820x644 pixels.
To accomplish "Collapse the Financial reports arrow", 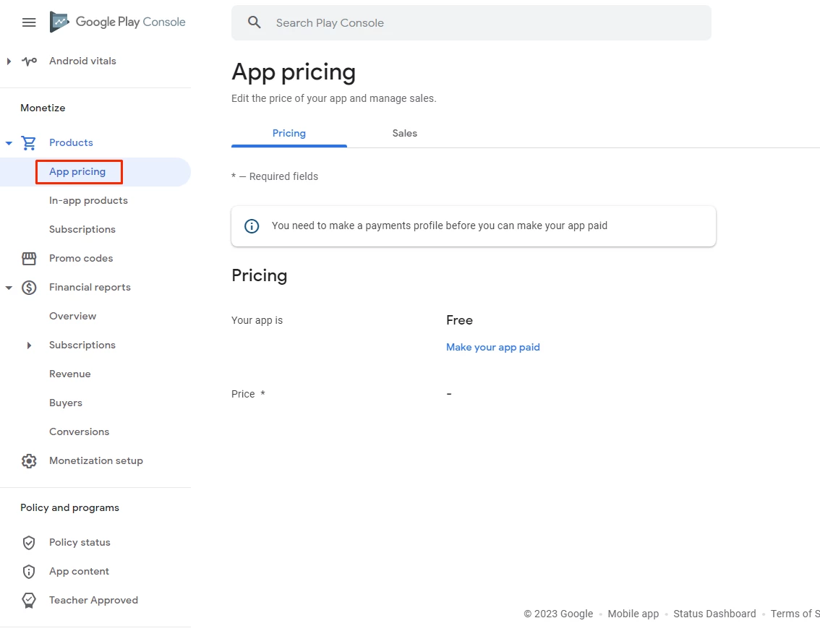I will 9,288.
